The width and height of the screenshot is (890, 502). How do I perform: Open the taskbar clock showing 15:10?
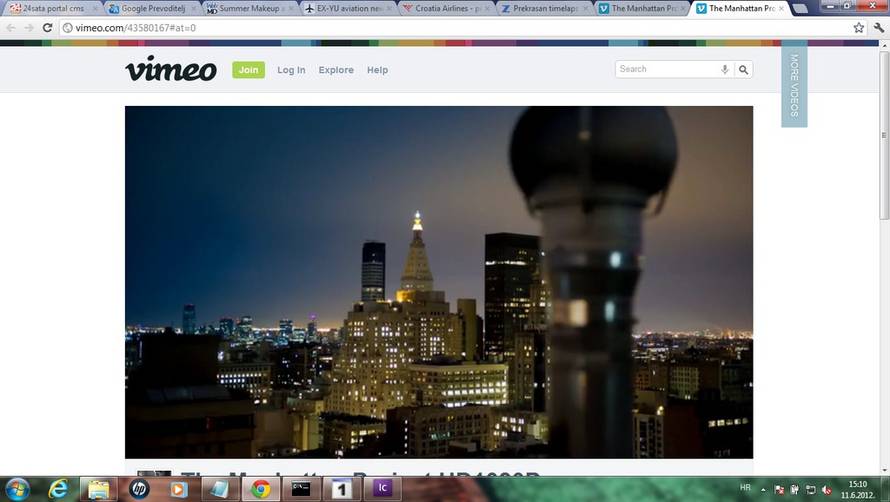tap(858, 490)
